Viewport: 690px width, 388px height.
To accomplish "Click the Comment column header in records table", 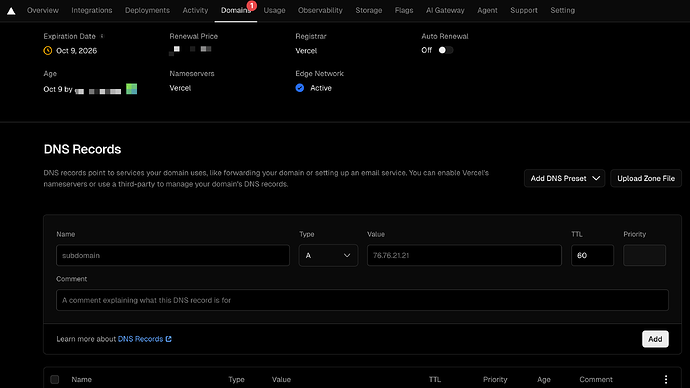I will pos(596,379).
